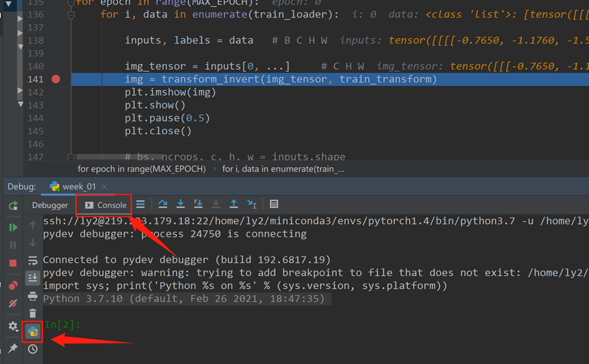Step into the function call
Screen dimensions: 589x364
[181, 204]
